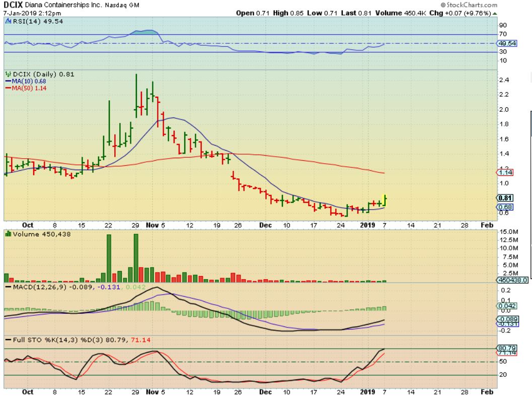Click the Diana Containerships Inc. company name
Screen dimensions: 532x396
click(x=63, y=5)
